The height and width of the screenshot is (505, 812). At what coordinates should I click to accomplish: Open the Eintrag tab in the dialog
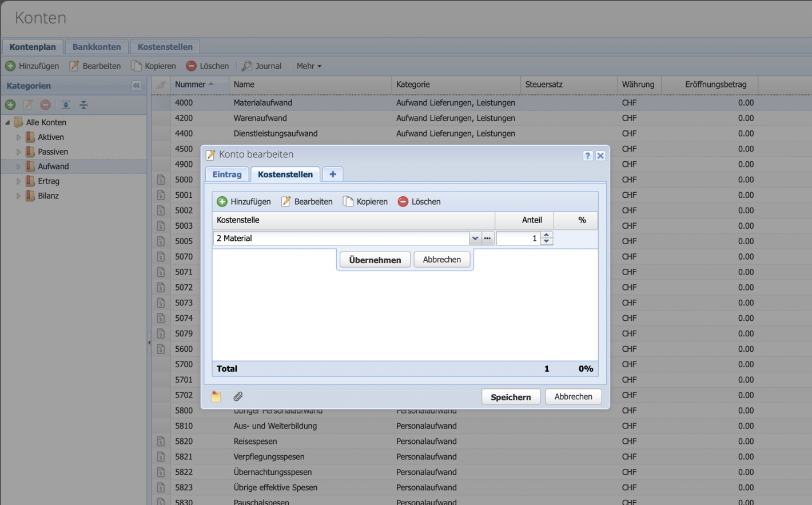[x=226, y=174]
